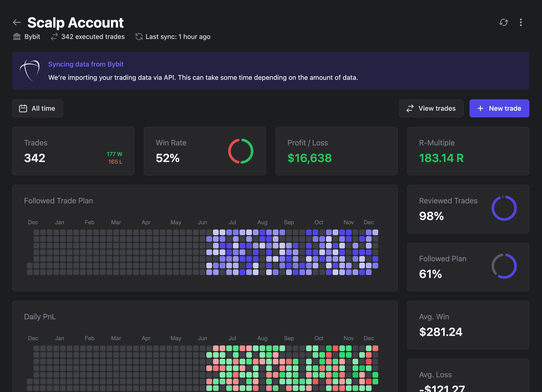The image size is (542, 392).
Task: Click the calendar icon in All time filter
Action: point(23,108)
